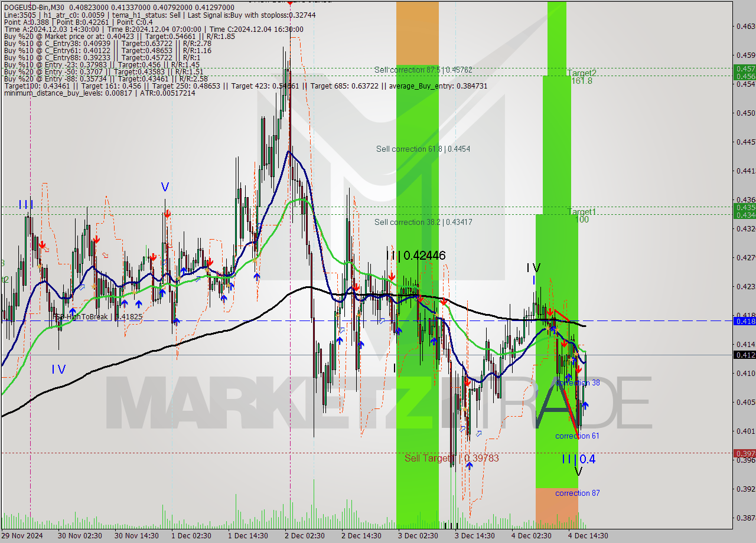The height and width of the screenshot is (543, 756).
Task: Select the green 0.457 price tag
Action: click(745, 69)
